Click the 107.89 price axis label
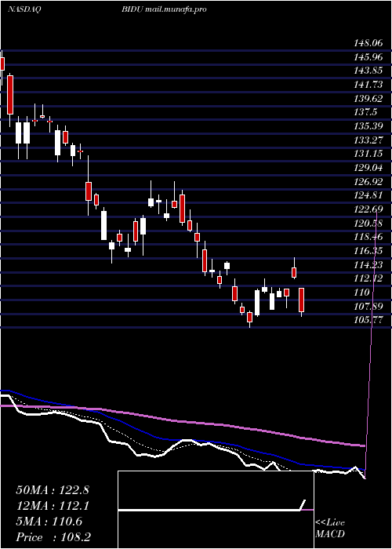 (x=368, y=307)
